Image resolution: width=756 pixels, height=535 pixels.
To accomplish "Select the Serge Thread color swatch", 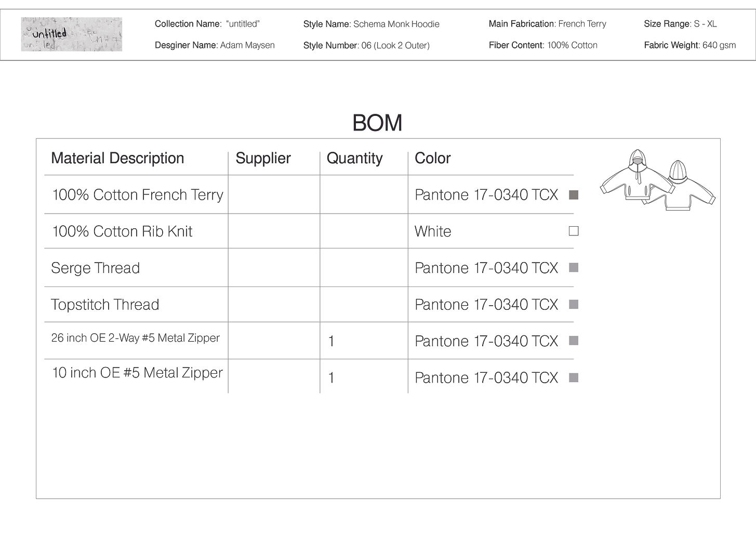I will coord(574,268).
